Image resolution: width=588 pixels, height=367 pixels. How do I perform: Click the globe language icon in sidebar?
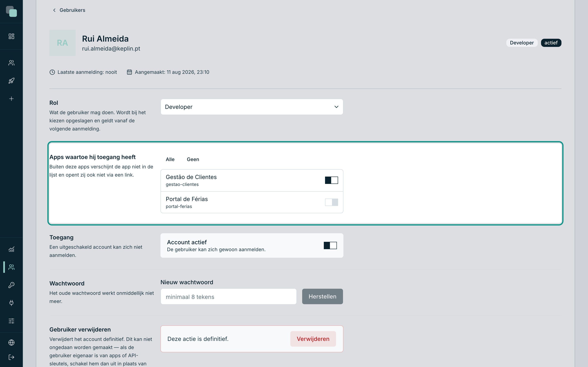coord(11,343)
